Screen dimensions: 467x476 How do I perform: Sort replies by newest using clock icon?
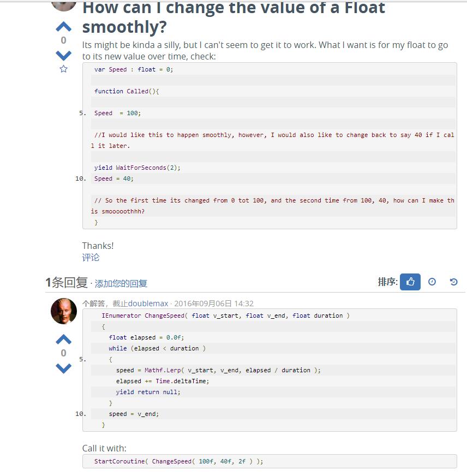(x=432, y=282)
